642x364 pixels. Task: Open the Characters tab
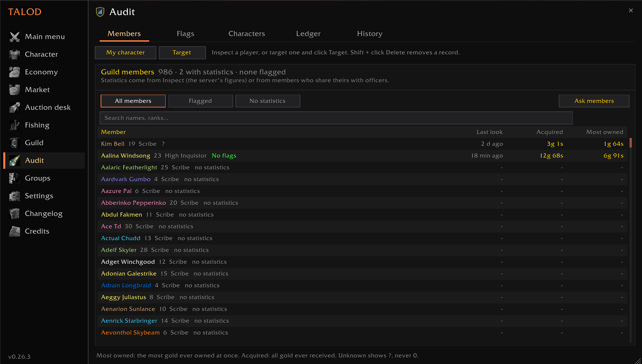[247, 34]
